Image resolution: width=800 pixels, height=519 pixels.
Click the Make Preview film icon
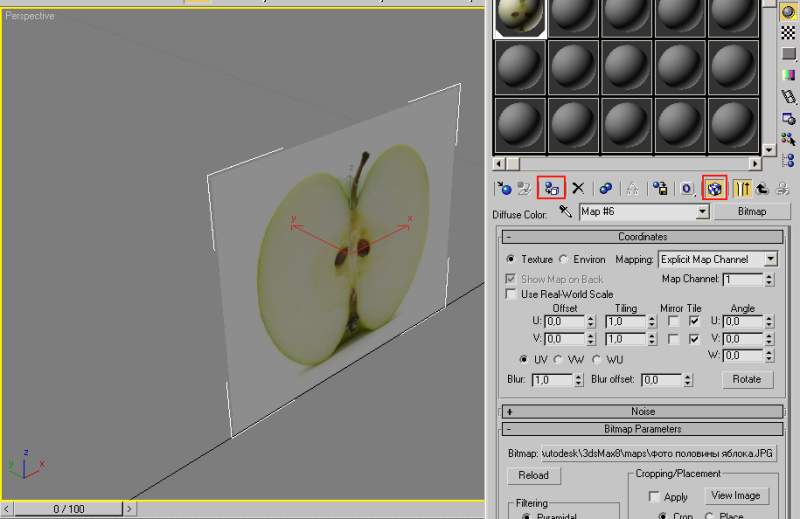click(788, 96)
